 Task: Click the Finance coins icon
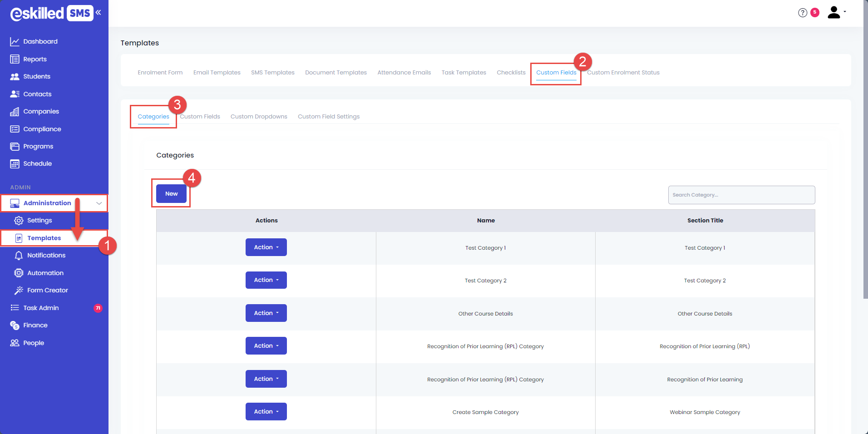(15, 325)
